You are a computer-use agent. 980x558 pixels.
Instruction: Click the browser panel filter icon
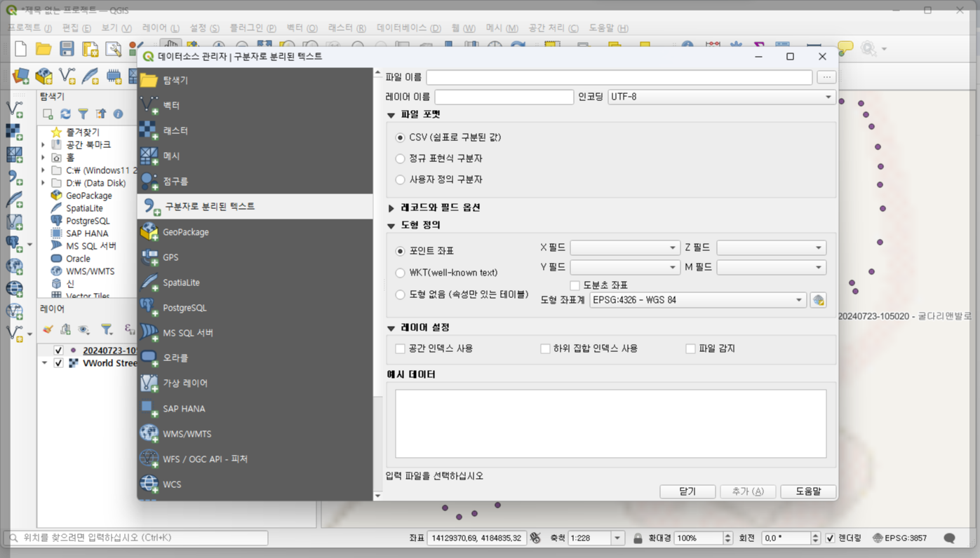pos(83,114)
